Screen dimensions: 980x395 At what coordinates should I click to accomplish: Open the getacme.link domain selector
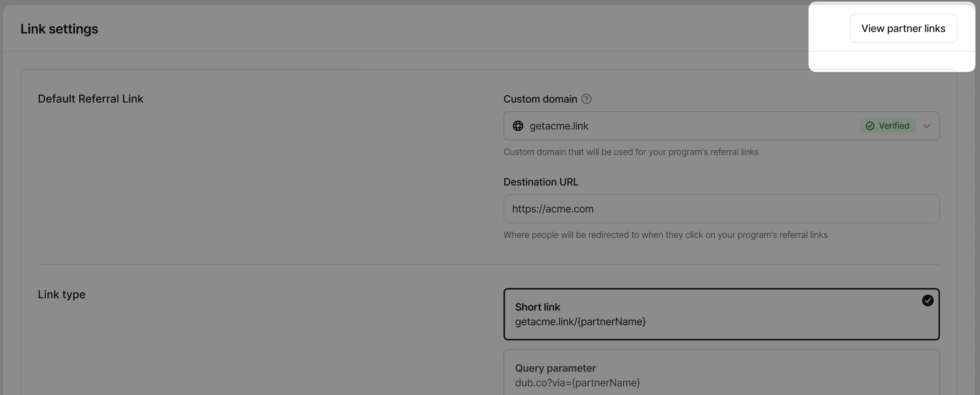[721, 126]
